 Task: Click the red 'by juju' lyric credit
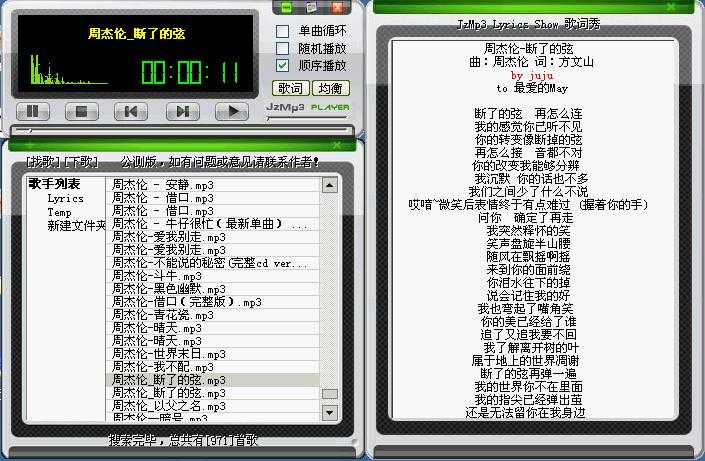coord(532,76)
